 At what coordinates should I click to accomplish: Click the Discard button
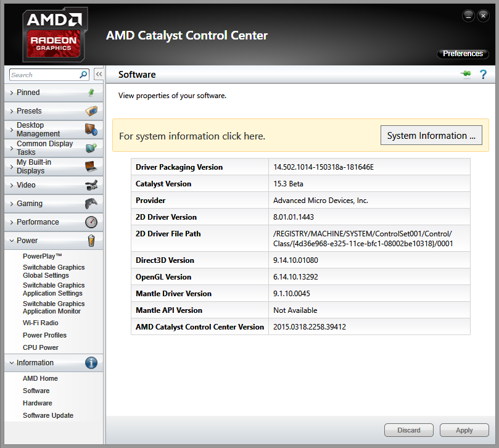(x=408, y=430)
